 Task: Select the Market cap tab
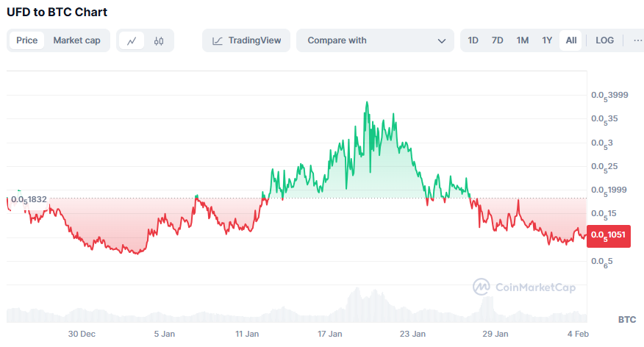click(76, 40)
